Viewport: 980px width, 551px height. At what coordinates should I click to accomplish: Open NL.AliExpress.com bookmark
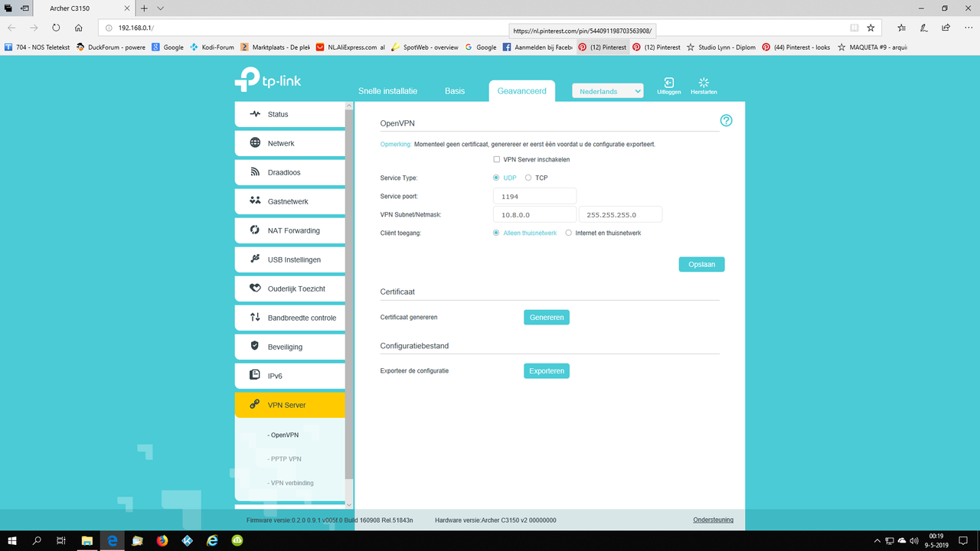tap(350, 47)
